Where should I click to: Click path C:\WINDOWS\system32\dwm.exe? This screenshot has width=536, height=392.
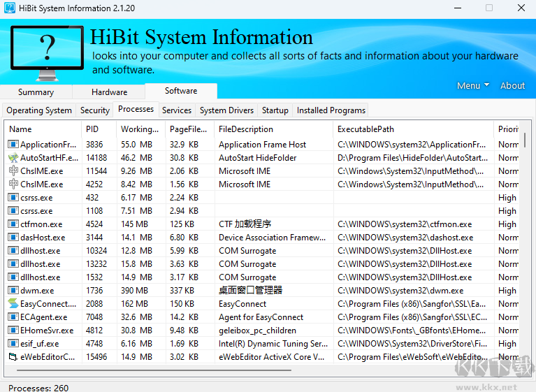click(400, 291)
